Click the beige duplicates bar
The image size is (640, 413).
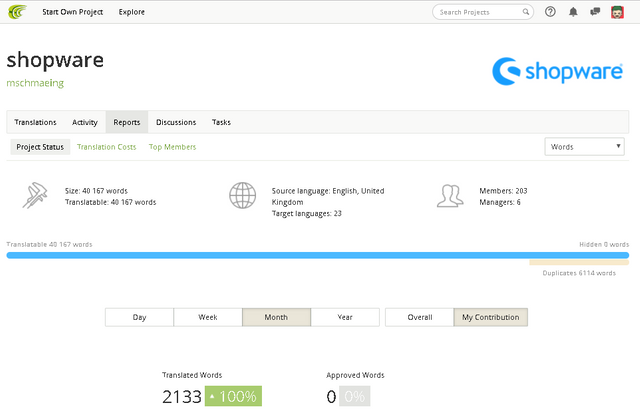coord(579,263)
